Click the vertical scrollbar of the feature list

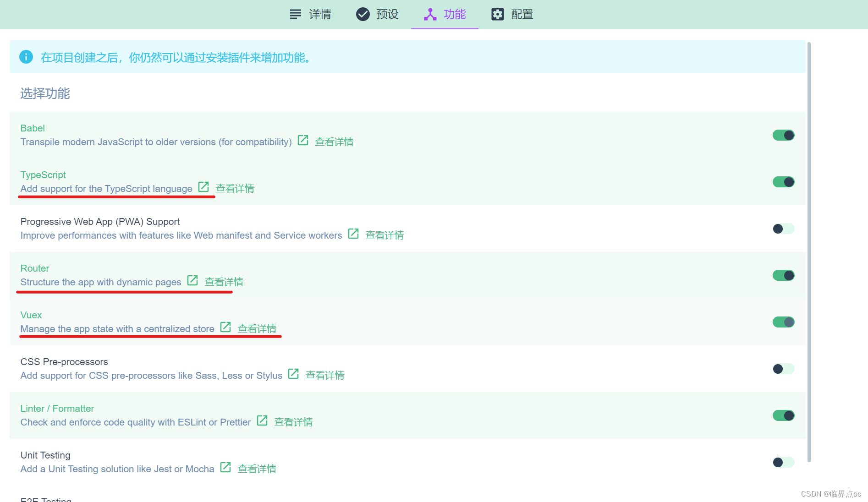click(x=809, y=252)
